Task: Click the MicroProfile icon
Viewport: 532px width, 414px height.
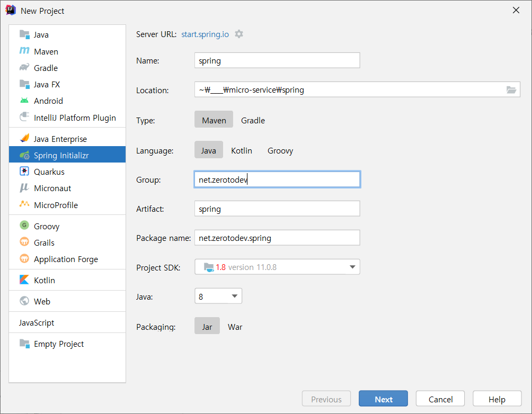Action: [x=24, y=204]
